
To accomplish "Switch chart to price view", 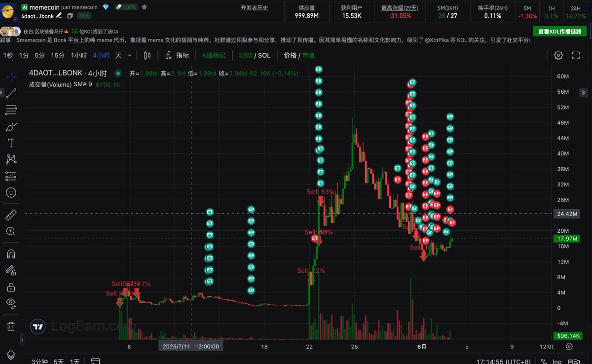I will coord(290,55).
